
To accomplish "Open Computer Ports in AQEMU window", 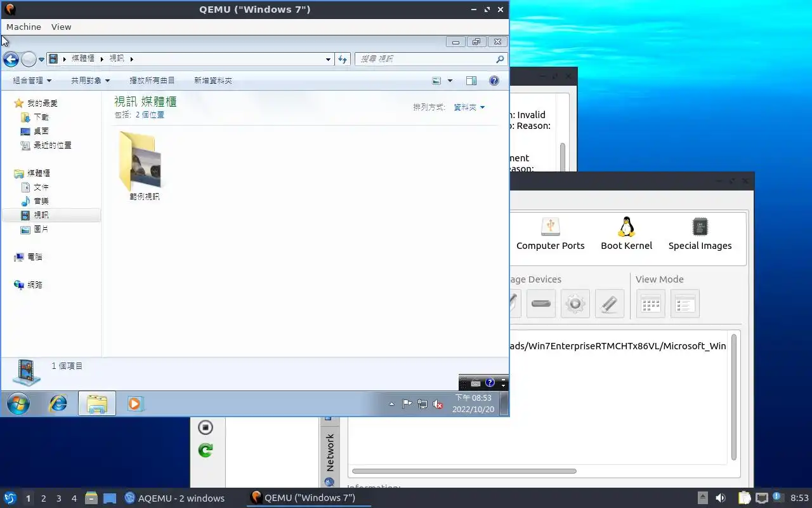I will [551, 234].
